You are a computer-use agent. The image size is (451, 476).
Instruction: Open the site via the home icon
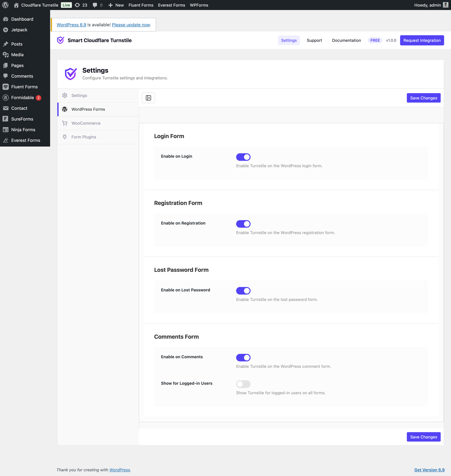(16, 5)
